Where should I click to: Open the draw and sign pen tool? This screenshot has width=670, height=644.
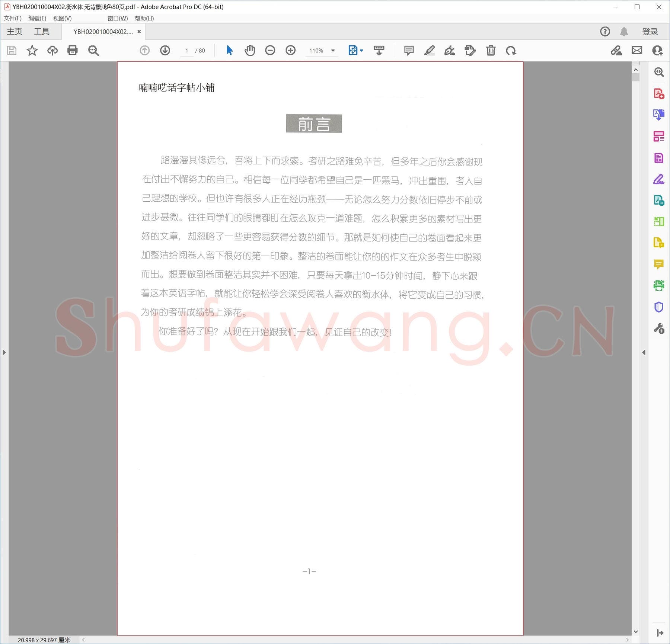tap(450, 50)
